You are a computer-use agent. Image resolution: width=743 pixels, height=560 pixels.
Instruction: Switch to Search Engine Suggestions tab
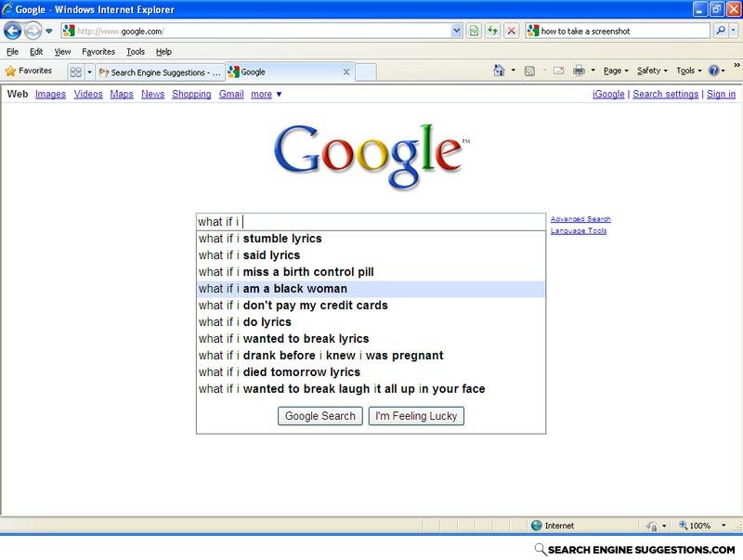tap(160, 72)
